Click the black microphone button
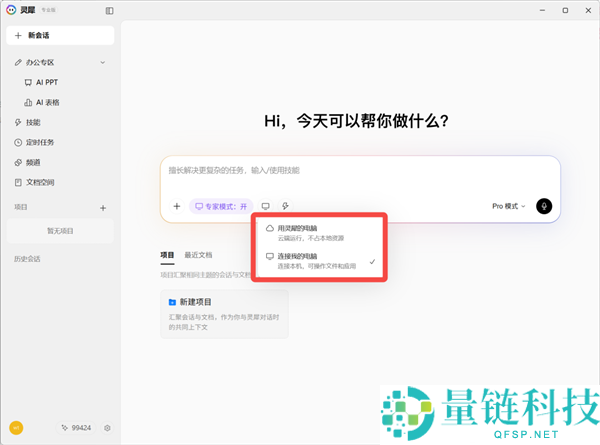This screenshot has height=445, width=600. coord(544,206)
